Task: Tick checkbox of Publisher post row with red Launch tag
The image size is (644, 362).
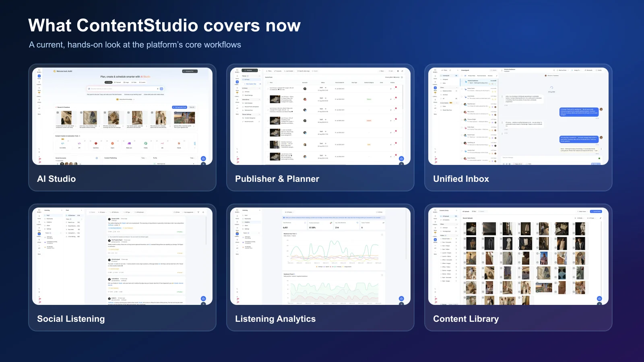Action: pos(268,121)
